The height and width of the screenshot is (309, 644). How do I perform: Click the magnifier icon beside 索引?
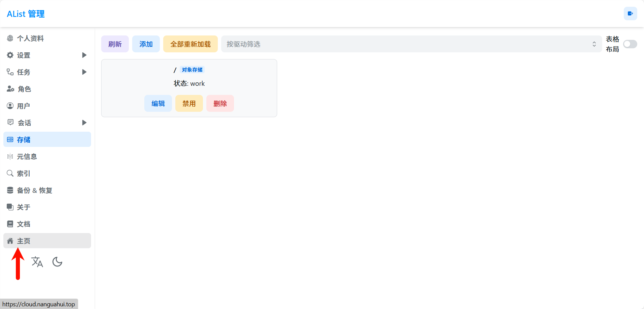10,173
